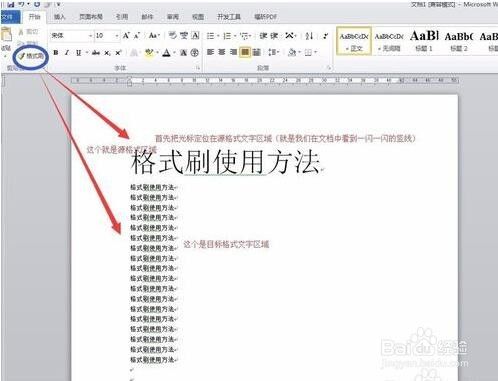Apply the Heading 1 (标题 1) style
The height and width of the screenshot is (381, 498).
(x=424, y=41)
